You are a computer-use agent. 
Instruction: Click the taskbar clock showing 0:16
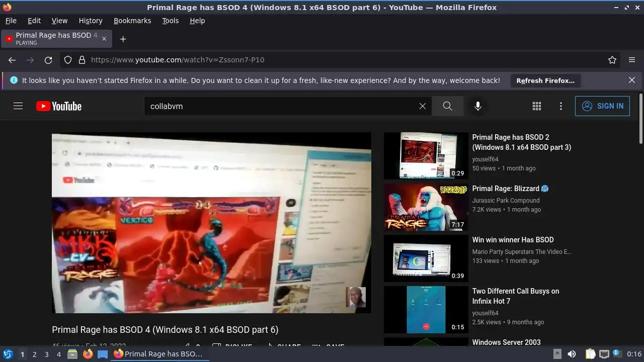(x=634, y=354)
